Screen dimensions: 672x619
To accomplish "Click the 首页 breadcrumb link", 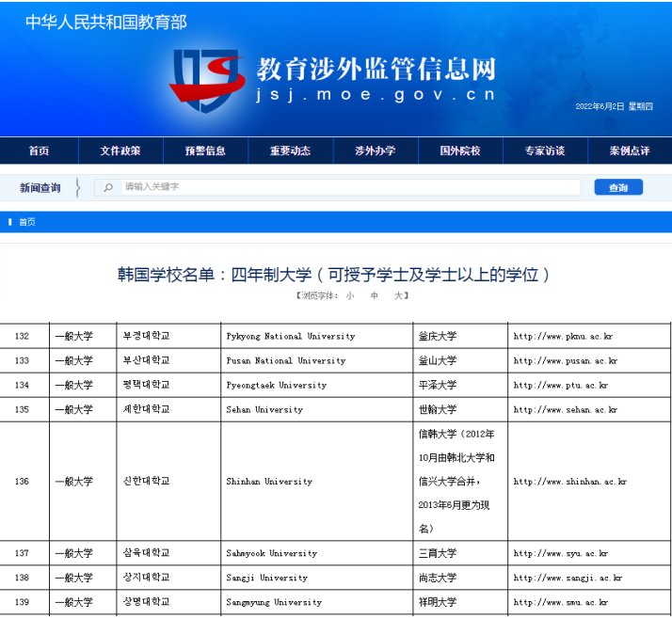I will coord(27,222).
